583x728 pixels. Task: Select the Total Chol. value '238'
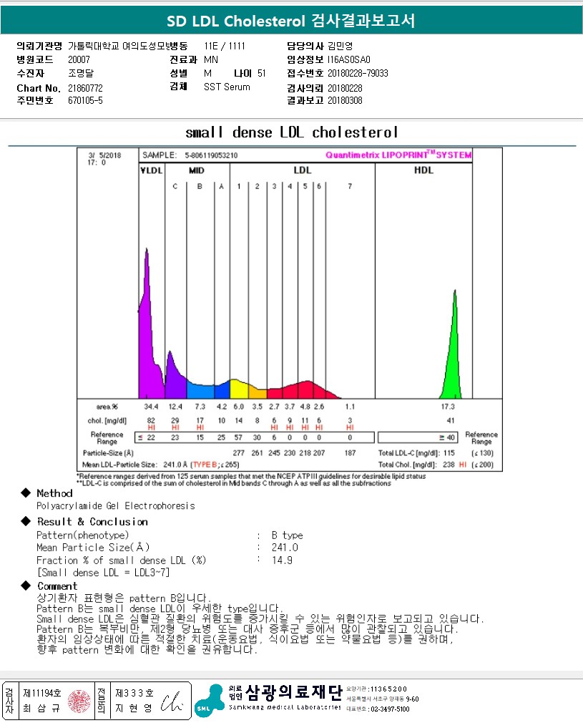pyautogui.click(x=449, y=465)
